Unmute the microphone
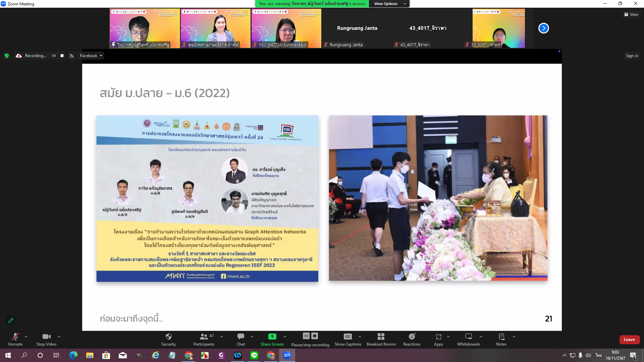The image size is (644, 362). pos(15,337)
